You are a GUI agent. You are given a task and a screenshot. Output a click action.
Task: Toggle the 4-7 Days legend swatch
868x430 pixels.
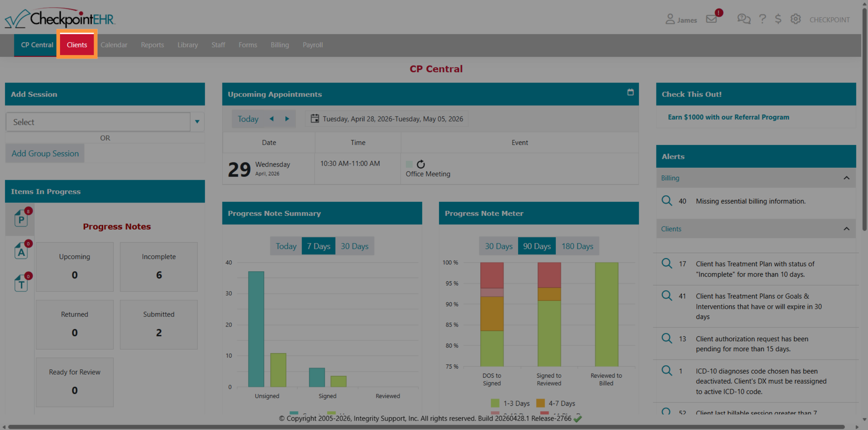tap(540, 403)
